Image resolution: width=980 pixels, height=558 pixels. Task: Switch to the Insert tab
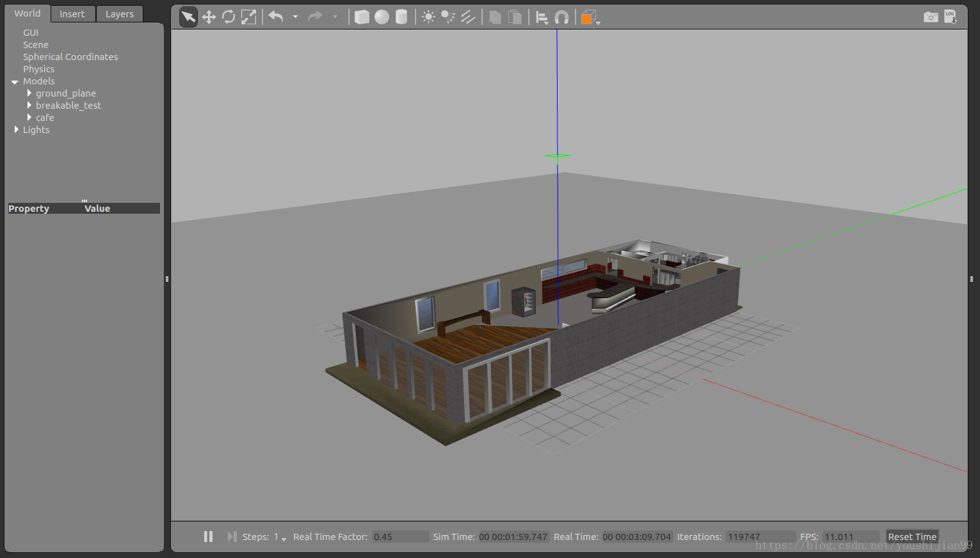[x=72, y=14]
